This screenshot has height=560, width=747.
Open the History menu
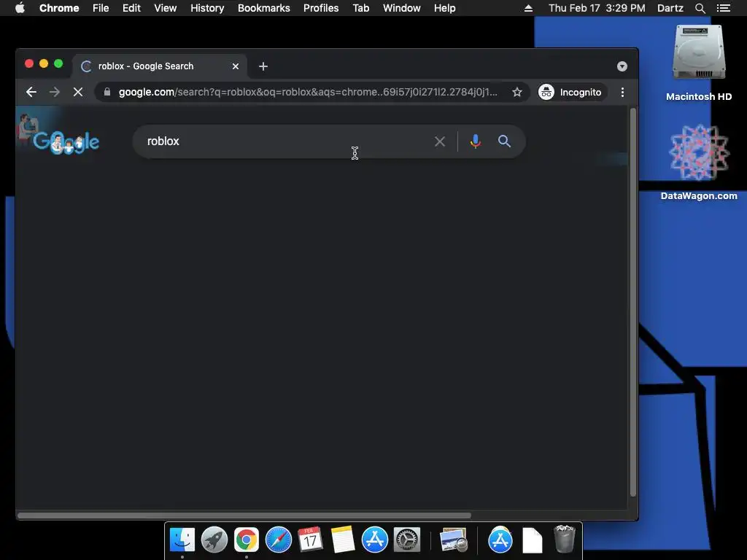tap(207, 8)
